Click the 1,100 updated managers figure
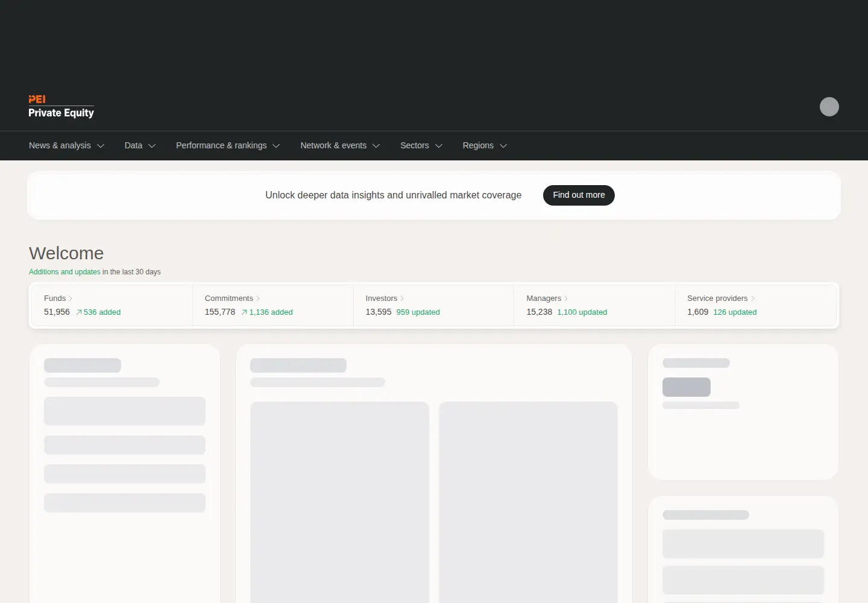868x603 pixels. [x=582, y=312]
